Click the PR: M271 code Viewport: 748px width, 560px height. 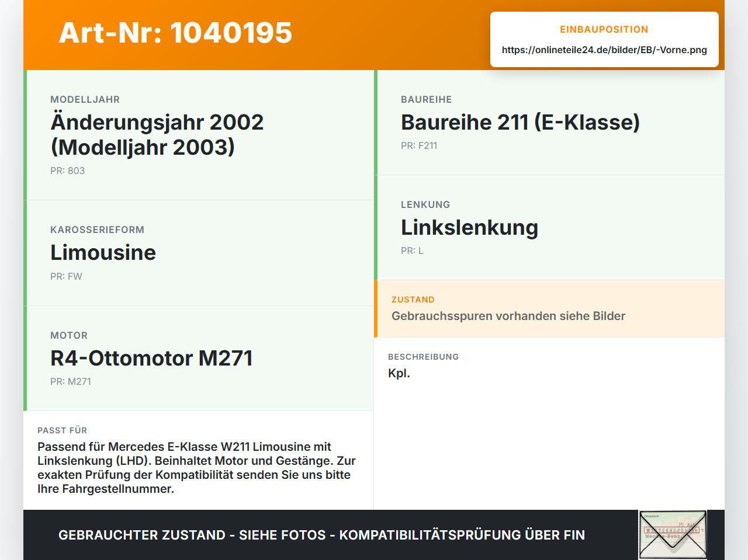(71, 381)
